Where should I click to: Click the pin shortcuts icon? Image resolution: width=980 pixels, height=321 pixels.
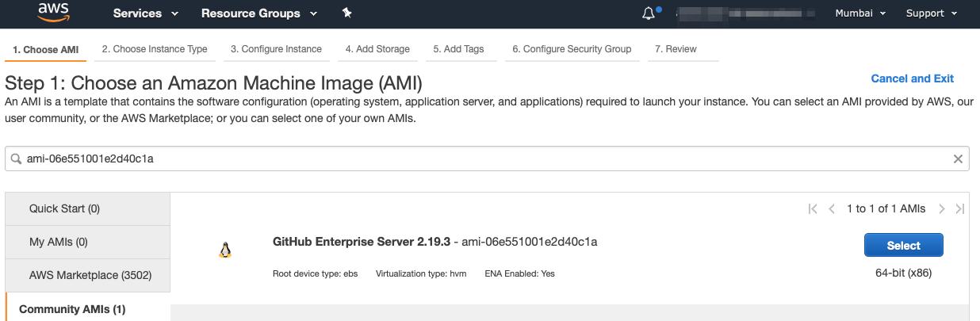click(x=346, y=13)
